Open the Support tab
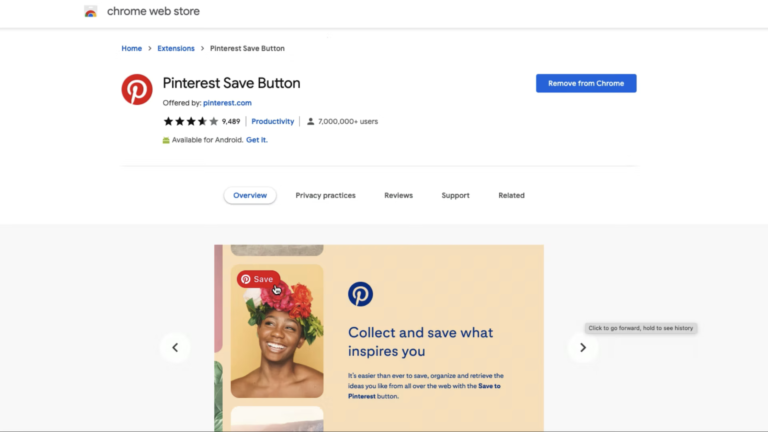This screenshot has height=432, width=768. [x=455, y=195]
